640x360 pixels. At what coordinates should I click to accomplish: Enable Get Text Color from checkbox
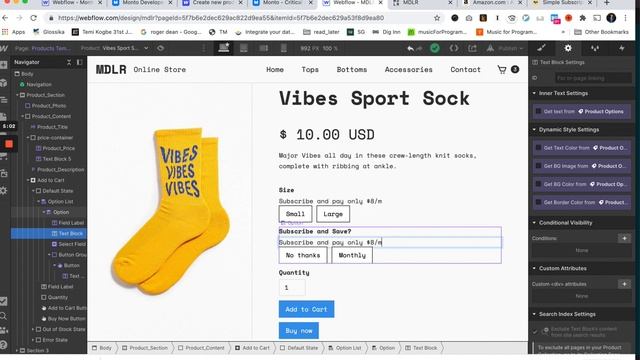click(538, 147)
